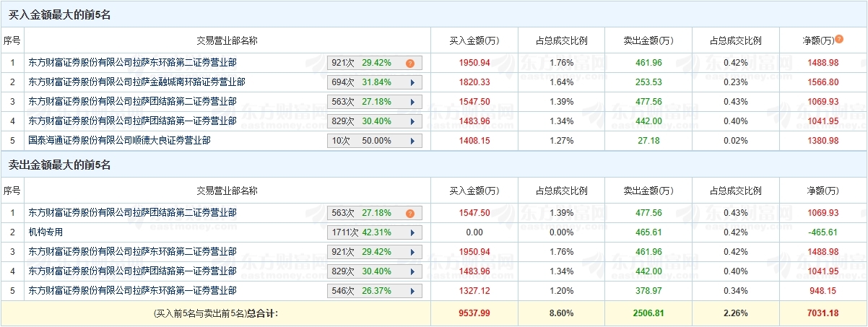Click blue arrow in 1711次 42.31% badge
This screenshot has width=868, height=327.
tap(412, 232)
